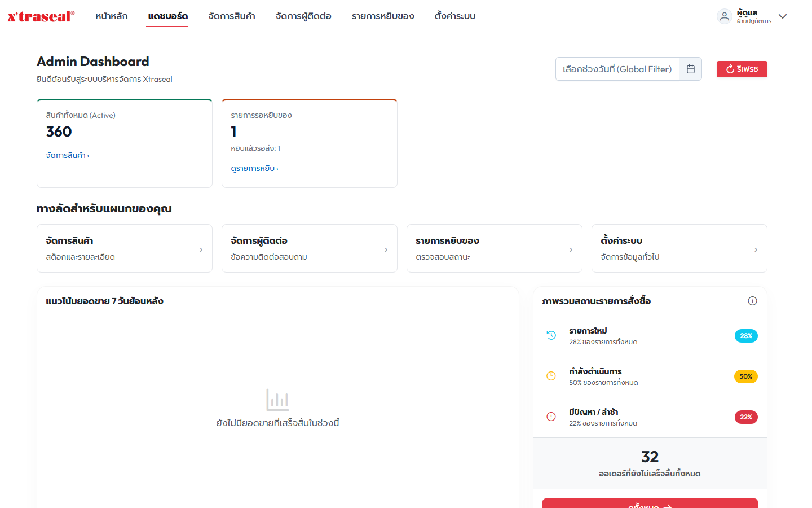Screen dimensions: 812x508
Task: Click the history icon beside รายการใหม่
Action: (x=551, y=335)
